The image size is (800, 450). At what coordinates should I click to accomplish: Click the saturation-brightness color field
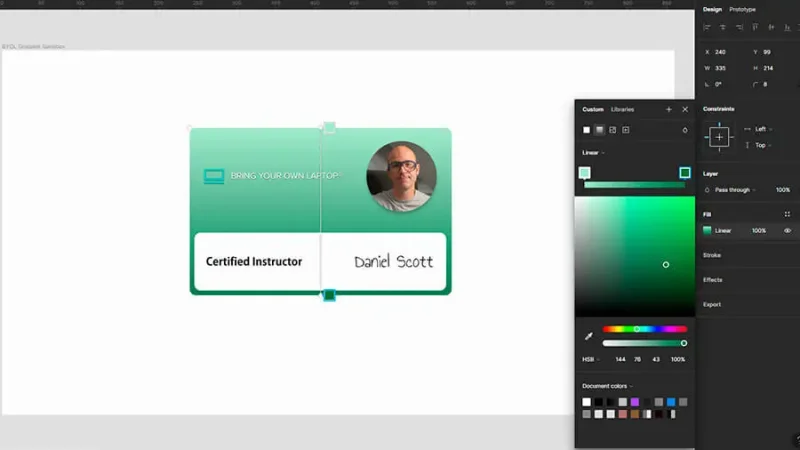coord(635,256)
